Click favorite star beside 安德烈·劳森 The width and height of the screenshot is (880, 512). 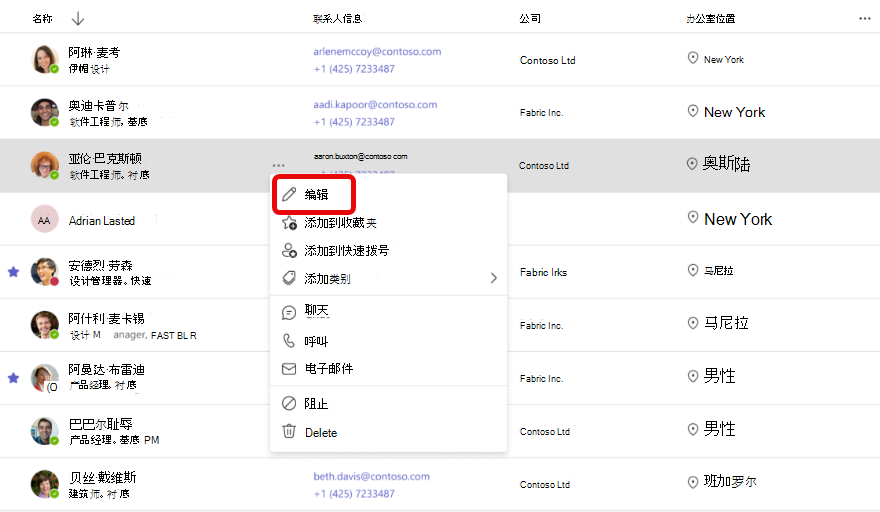(x=13, y=272)
